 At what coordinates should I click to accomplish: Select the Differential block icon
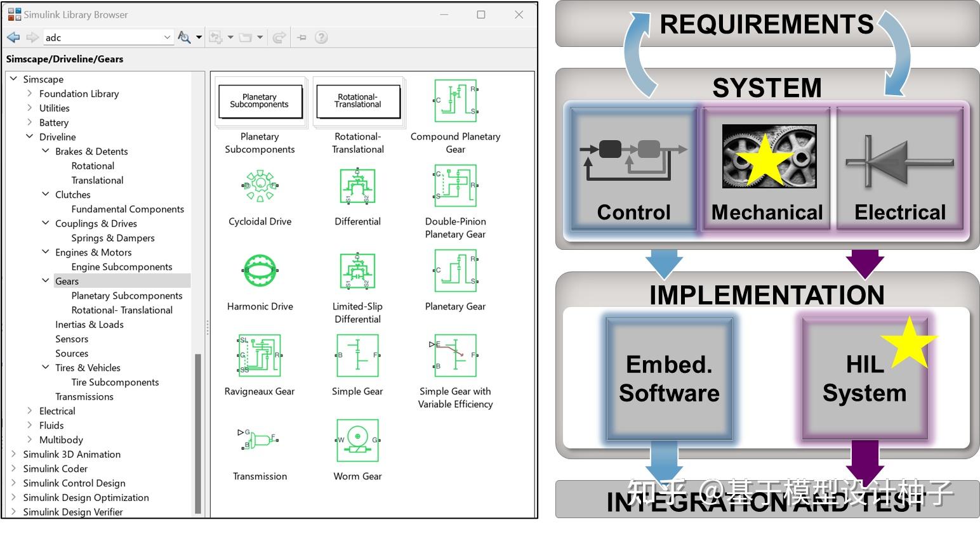click(357, 186)
